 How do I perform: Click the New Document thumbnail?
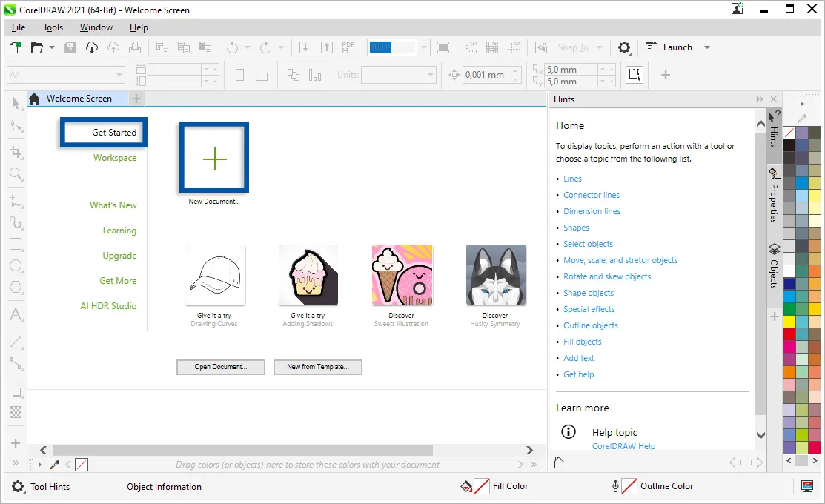(213, 157)
